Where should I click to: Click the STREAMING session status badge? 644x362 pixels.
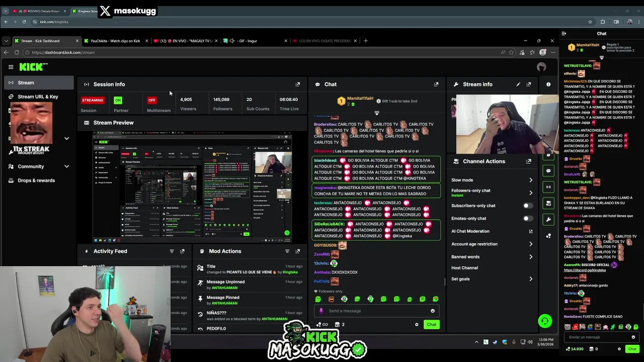pos(92,100)
